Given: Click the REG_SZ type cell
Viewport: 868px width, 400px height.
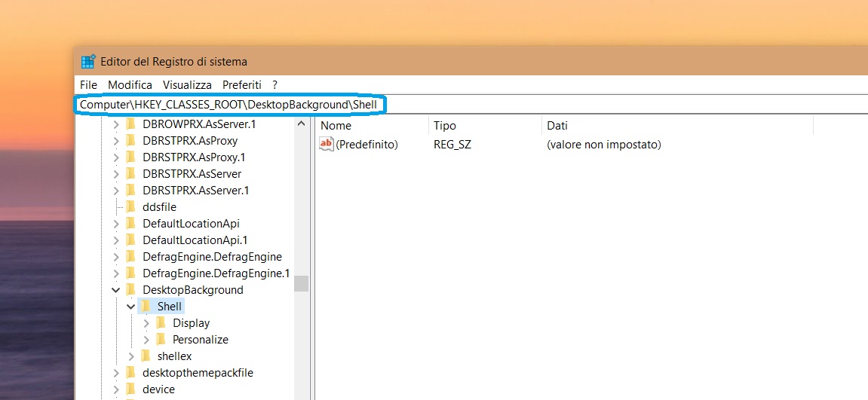Looking at the screenshot, I should [452, 145].
